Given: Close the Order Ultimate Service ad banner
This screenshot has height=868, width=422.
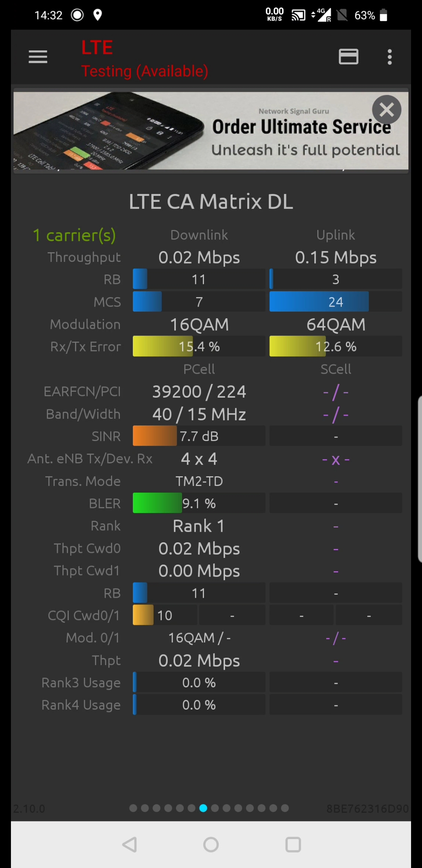Looking at the screenshot, I should [386, 110].
